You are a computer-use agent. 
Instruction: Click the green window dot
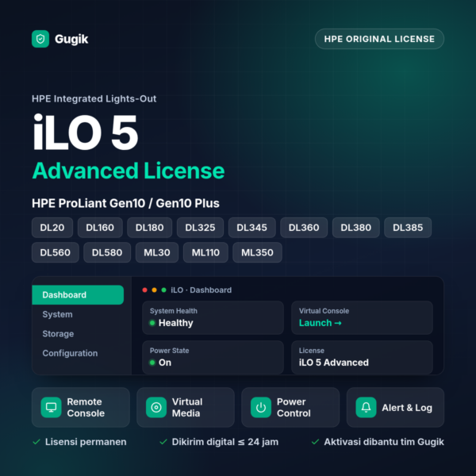click(163, 290)
